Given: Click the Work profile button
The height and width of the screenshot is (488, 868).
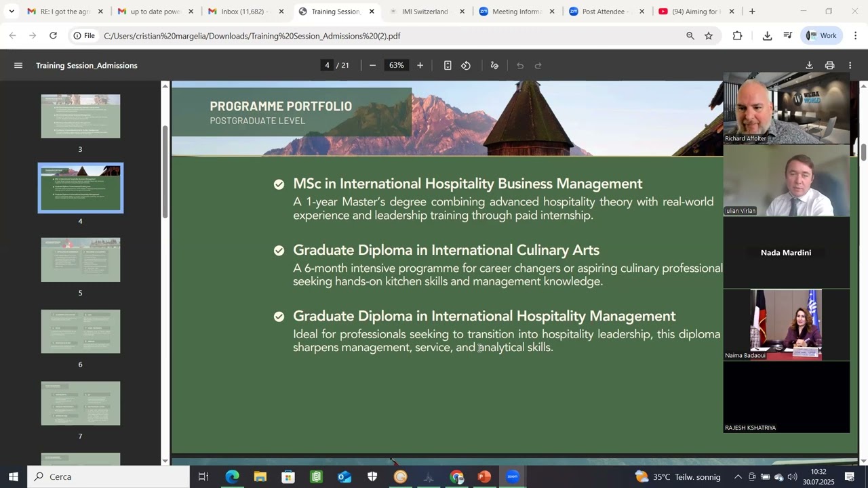Looking at the screenshot, I should click(x=821, y=36).
